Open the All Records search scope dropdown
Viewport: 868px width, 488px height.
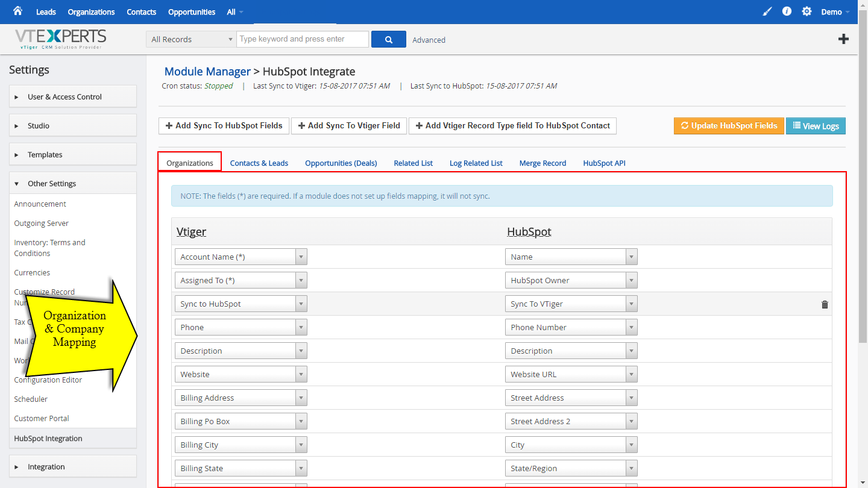coord(191,39)
